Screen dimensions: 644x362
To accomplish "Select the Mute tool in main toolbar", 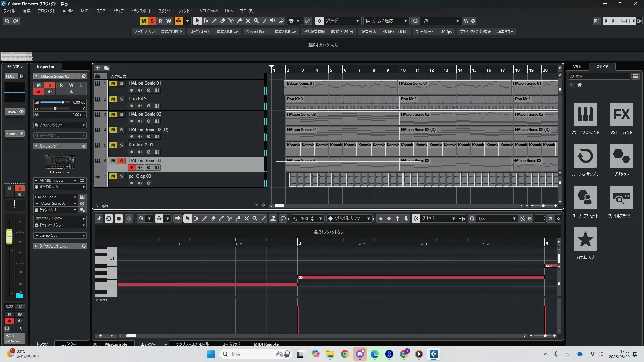I will (x=248, y=21).
